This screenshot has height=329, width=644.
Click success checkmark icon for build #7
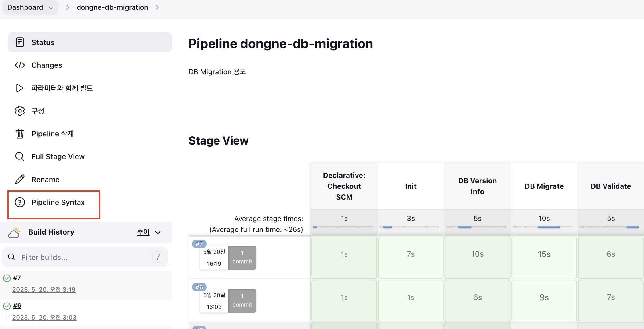[7, 278]
